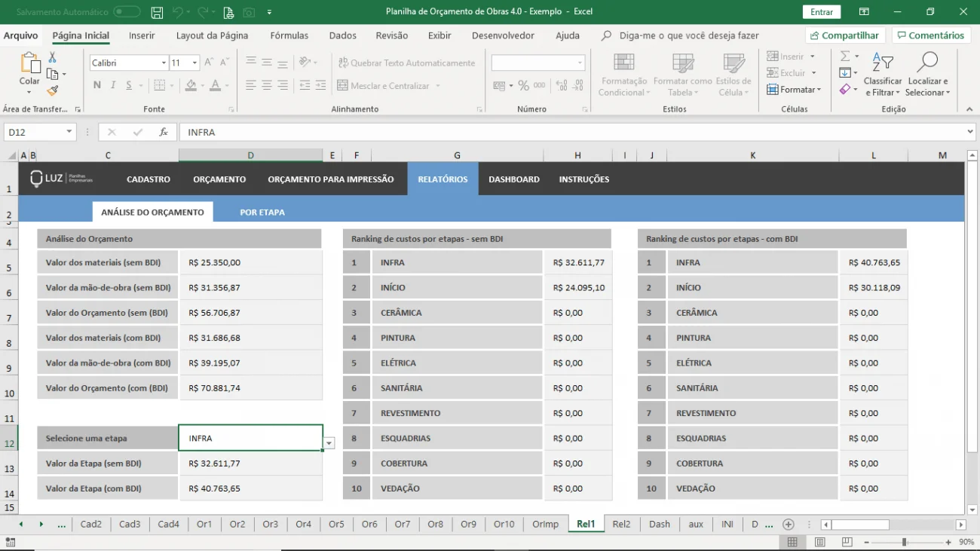This screenshot has height=551, width=980.
Task: Click the Compartilhar button
Action: [845, 35]
